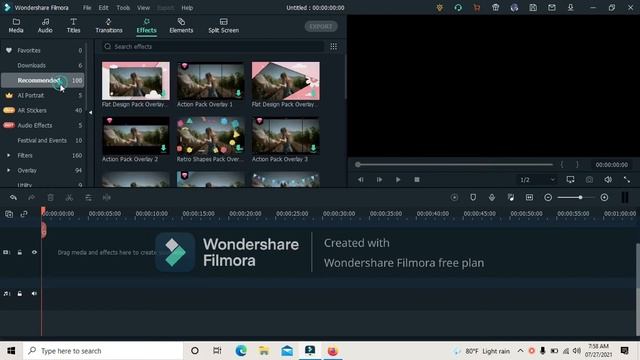
Task: Hide the video track with eye icon
Action: [34, 252]
